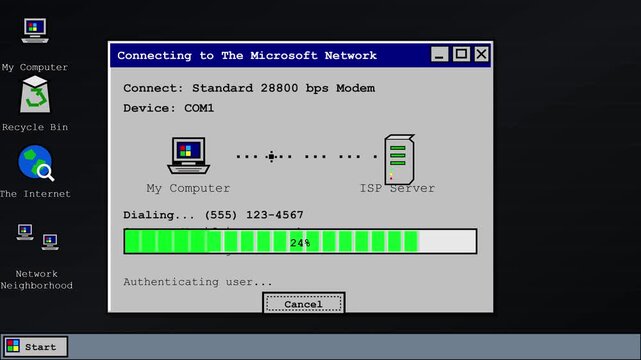Click the 'Network Neighborhood' desktop label
This screenshot has height=360, width=641.
(36, 280)
